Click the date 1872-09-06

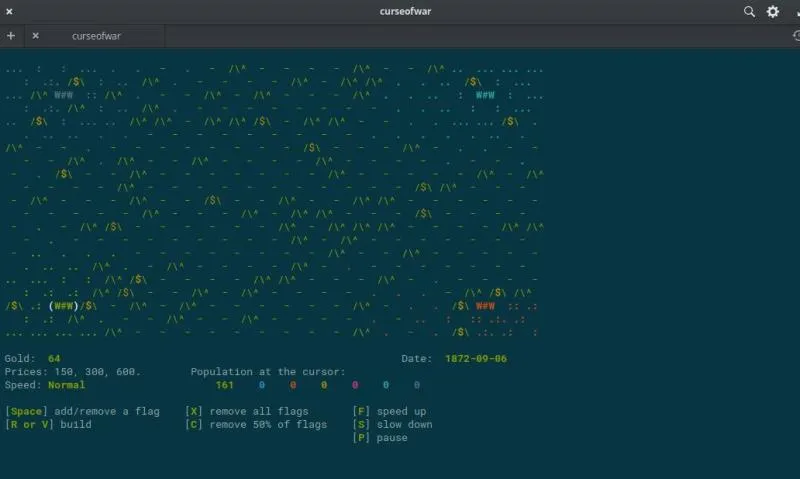476,359
